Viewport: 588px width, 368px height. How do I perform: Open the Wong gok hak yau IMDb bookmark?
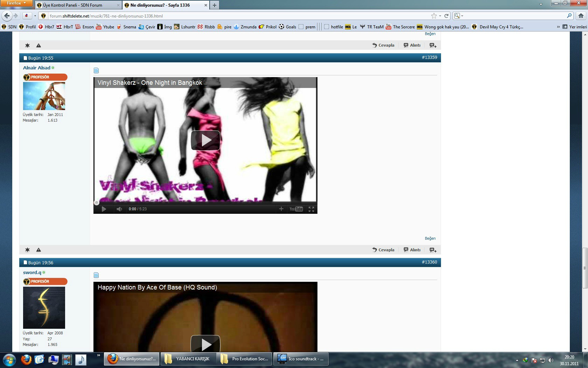(443, 27)
